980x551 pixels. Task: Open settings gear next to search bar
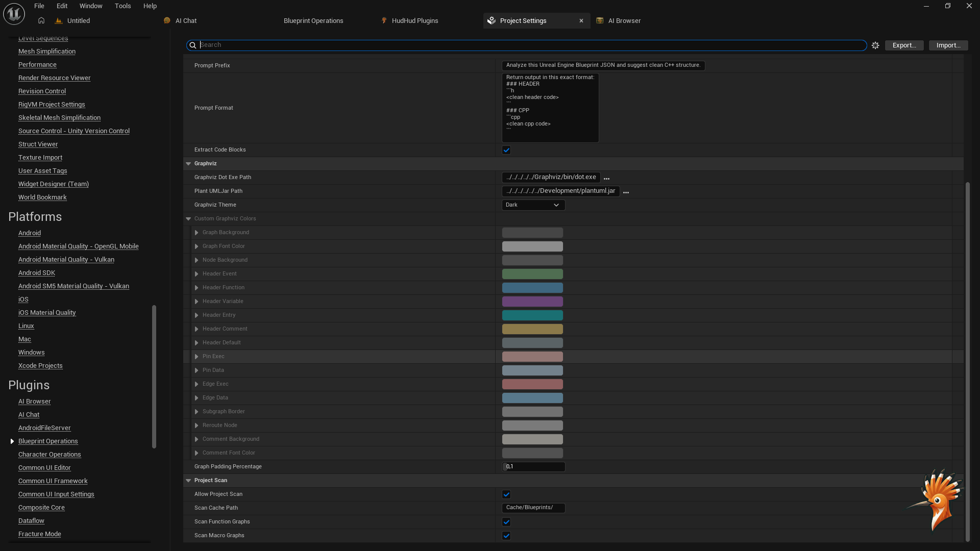click(x=875, y=45)
